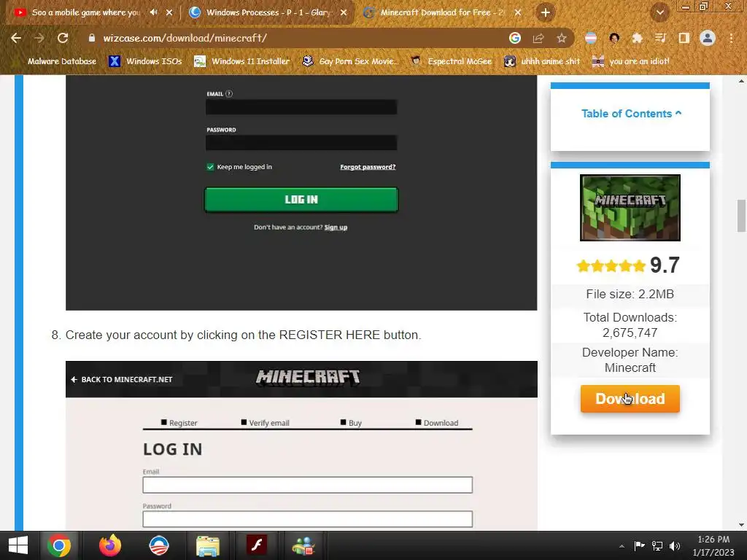The image size is (747, 560).
Task: Open the Action Center flag icon
Action: click(x=639, y=545)
